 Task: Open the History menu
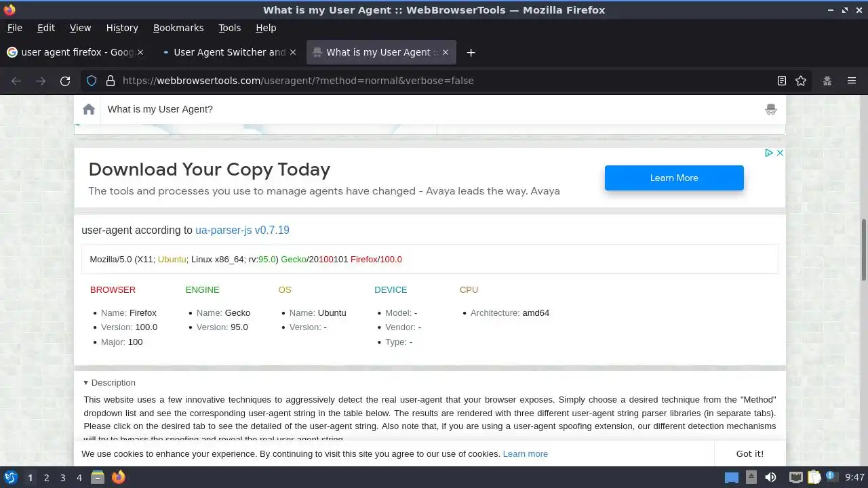[x=122, y=28]
